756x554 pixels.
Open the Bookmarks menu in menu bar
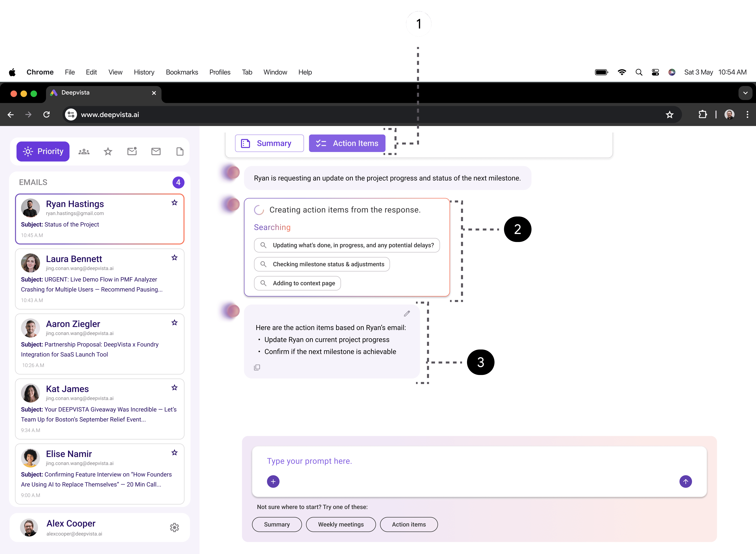point(182,72)
